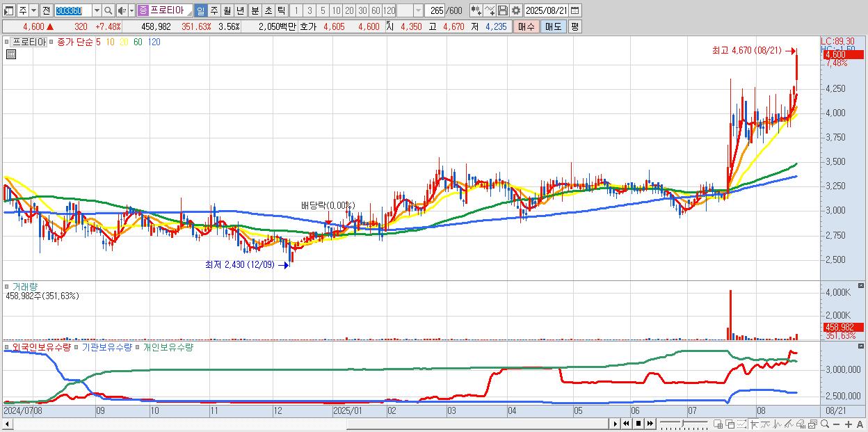Toggle the 120 interval button
The height and width of the screenshot is (432, 868).
[x=389, y=10]
